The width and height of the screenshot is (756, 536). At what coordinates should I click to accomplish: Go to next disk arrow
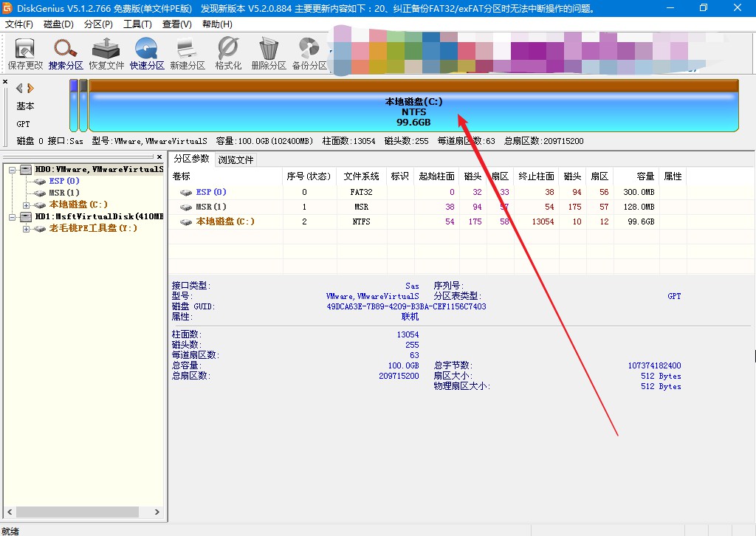click(30, 88)
